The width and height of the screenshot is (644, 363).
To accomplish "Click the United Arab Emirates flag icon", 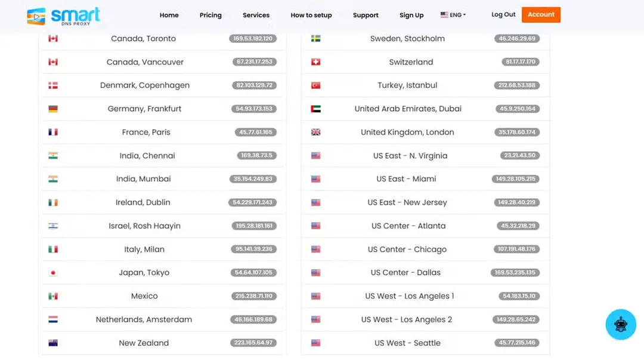I will tap(316, 109).
